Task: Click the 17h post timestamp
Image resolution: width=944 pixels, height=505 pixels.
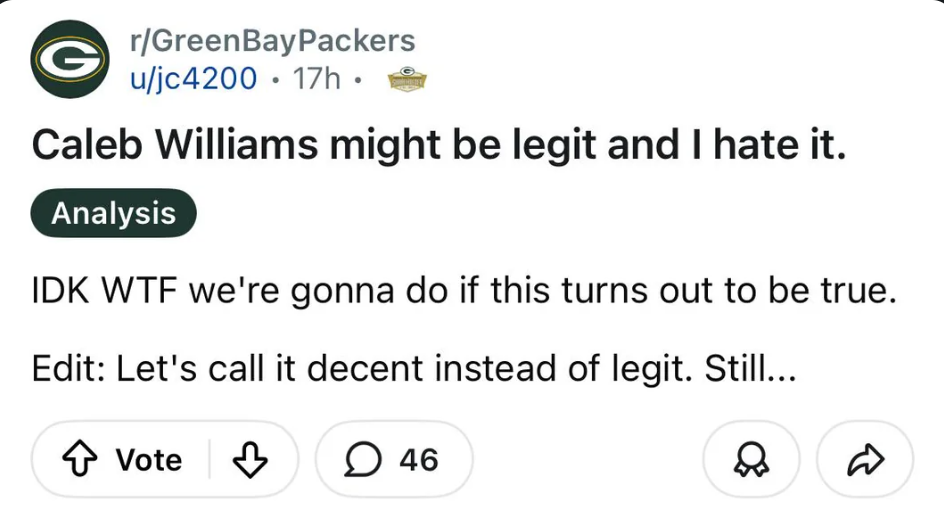Action: [316, 77]
